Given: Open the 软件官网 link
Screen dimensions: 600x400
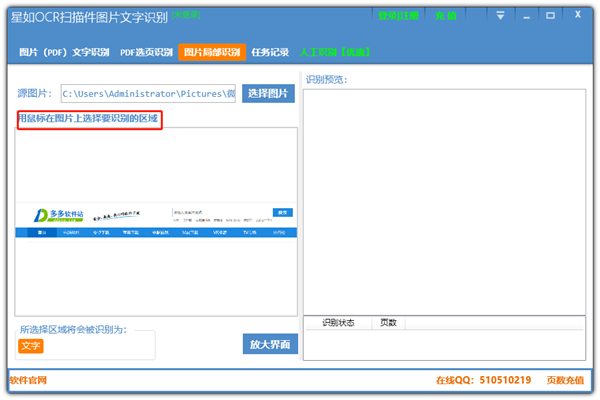Looking at the screenshot, I should (28, 380).
